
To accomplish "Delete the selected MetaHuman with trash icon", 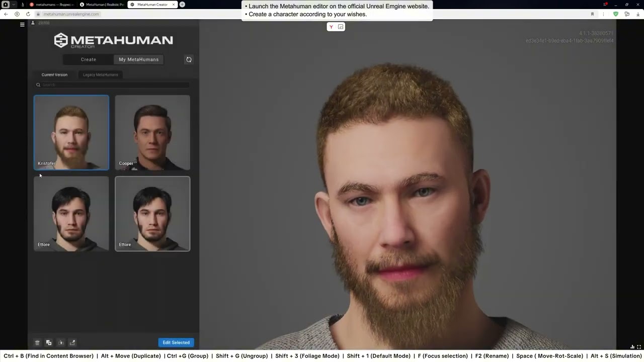I will click(x=37, y=342).
